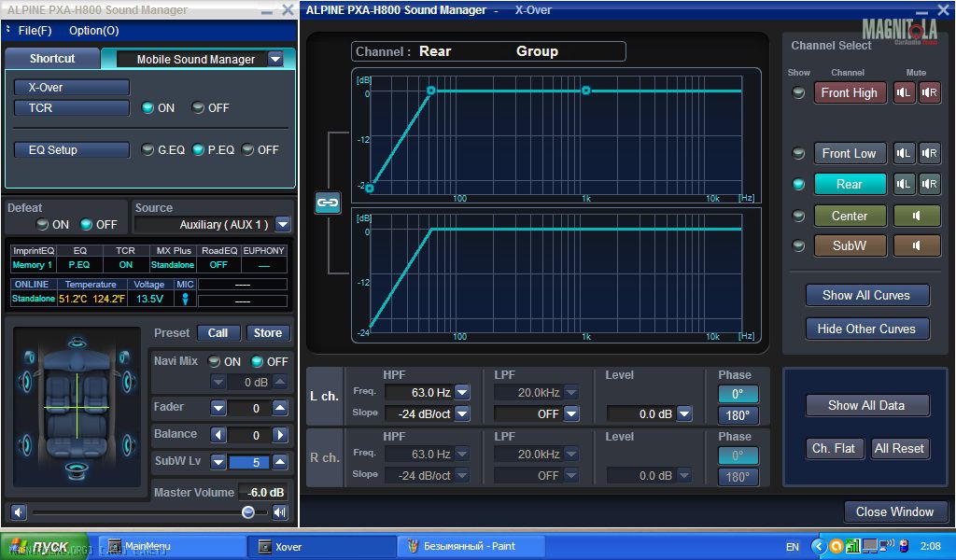Screen dimensions: 956x560
Task: Lower SubW Lv with down arrow
Action: click(x=218, y=462)
